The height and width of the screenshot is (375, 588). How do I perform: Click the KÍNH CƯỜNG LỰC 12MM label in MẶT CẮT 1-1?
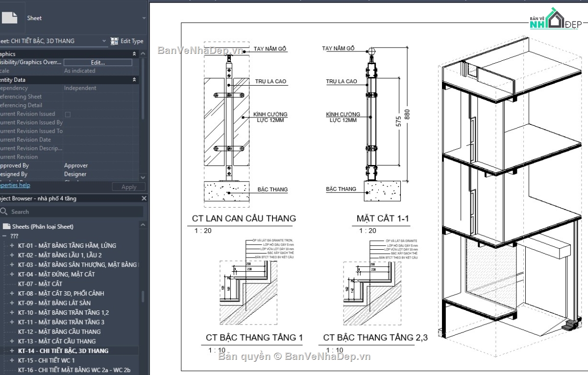point(343,117)
